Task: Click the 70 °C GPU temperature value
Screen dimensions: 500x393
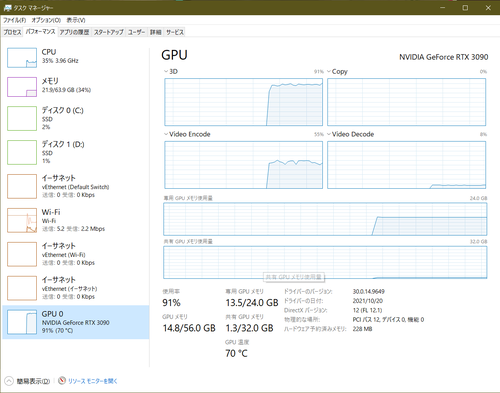Action: pyautogui.click(x=236, y=353)
